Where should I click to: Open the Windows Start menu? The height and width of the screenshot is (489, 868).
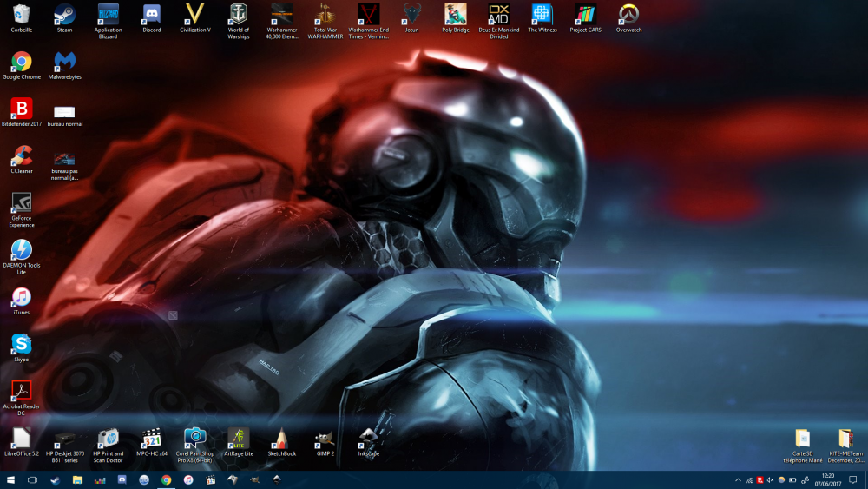tap(10, 479)
